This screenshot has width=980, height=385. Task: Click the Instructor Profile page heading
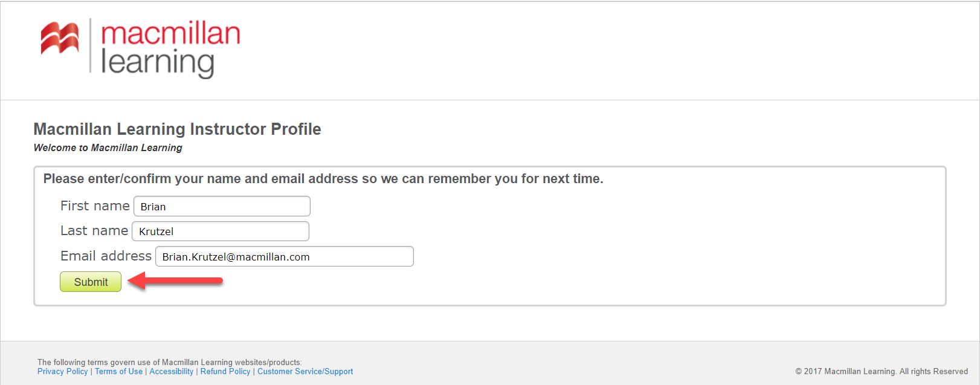point(177,129)
